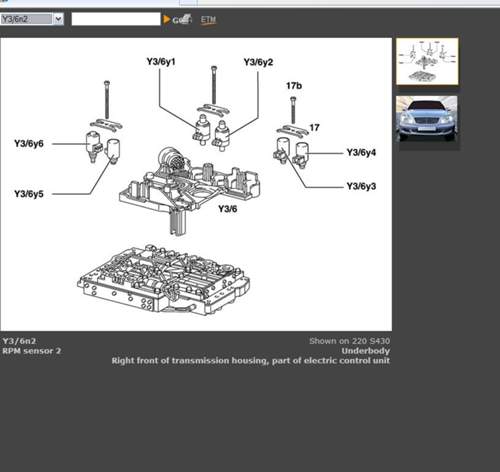Click the Y3/6y6 label in diagram
This screenshot has width=500, height=472.
click(x=29, y=144)
